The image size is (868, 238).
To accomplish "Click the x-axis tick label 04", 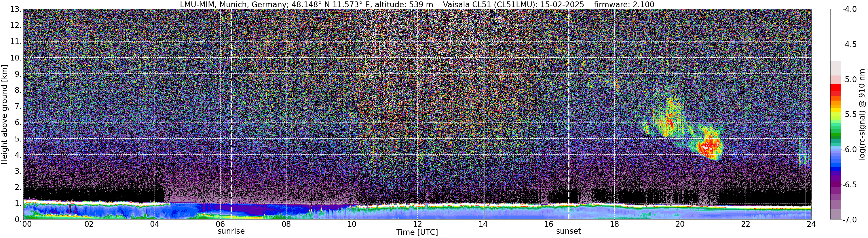I will coord(154,224).
